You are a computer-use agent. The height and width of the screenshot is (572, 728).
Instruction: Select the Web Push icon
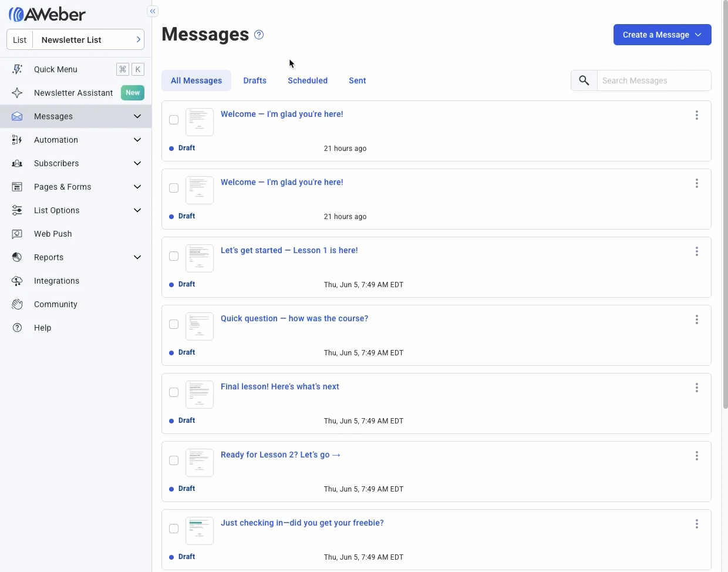click(x=18, y=234)
